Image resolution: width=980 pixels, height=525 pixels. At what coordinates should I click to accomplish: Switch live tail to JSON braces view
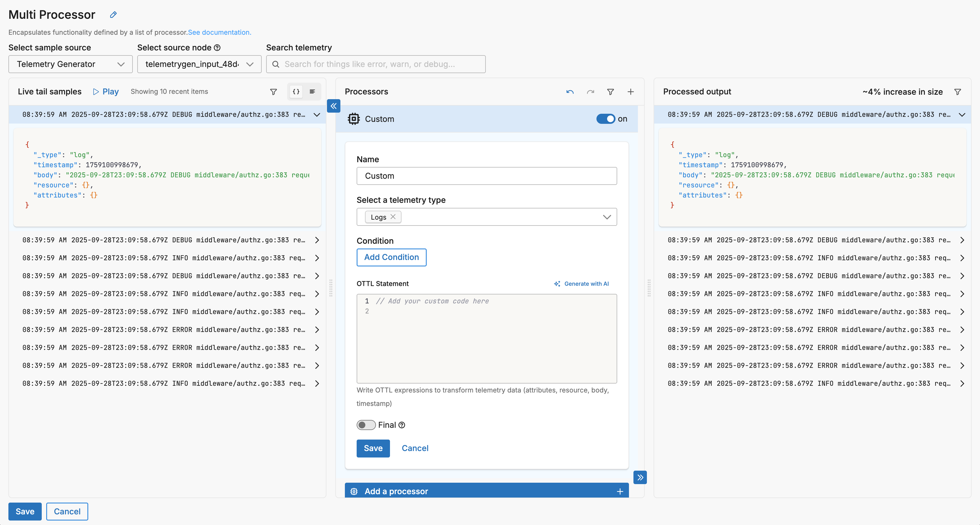point(296,92)
